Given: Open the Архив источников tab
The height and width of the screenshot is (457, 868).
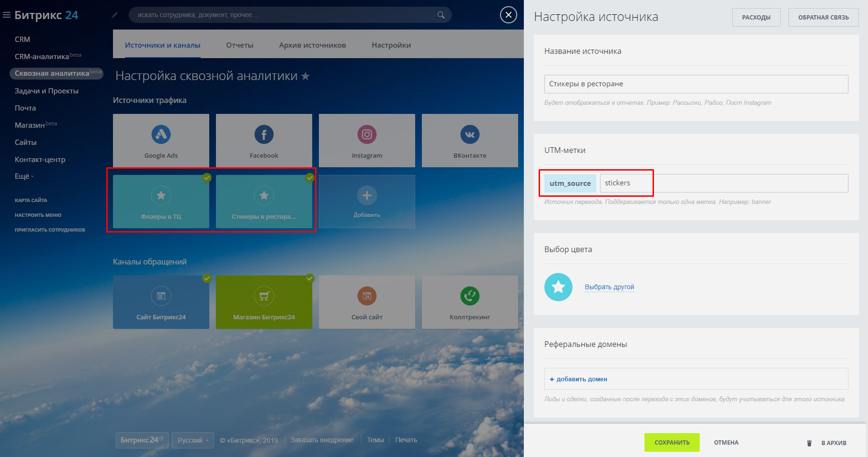Looking at the screenshot, I should (x=313, y=45).
